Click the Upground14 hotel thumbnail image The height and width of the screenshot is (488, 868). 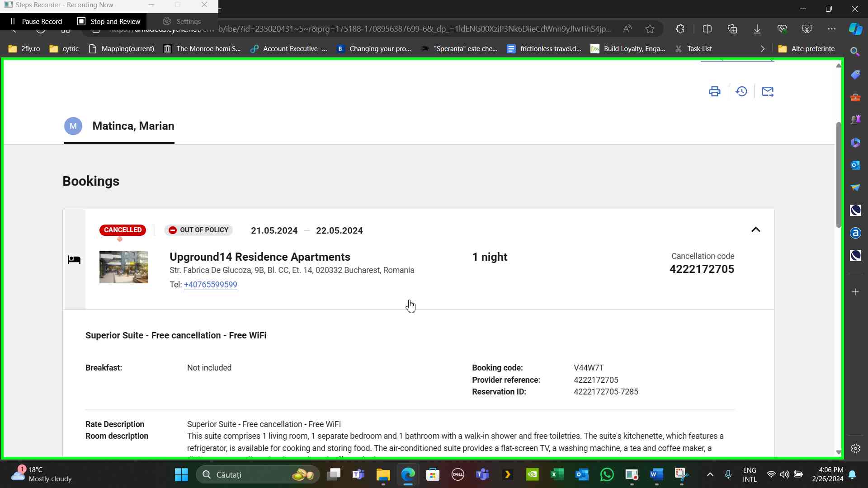coord(123,267)
